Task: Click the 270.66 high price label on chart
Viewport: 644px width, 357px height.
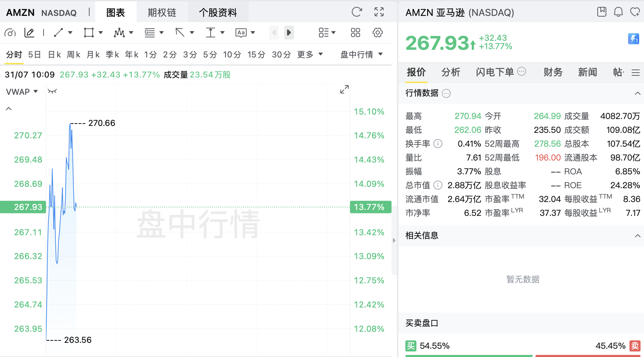Action: (102, 123)
